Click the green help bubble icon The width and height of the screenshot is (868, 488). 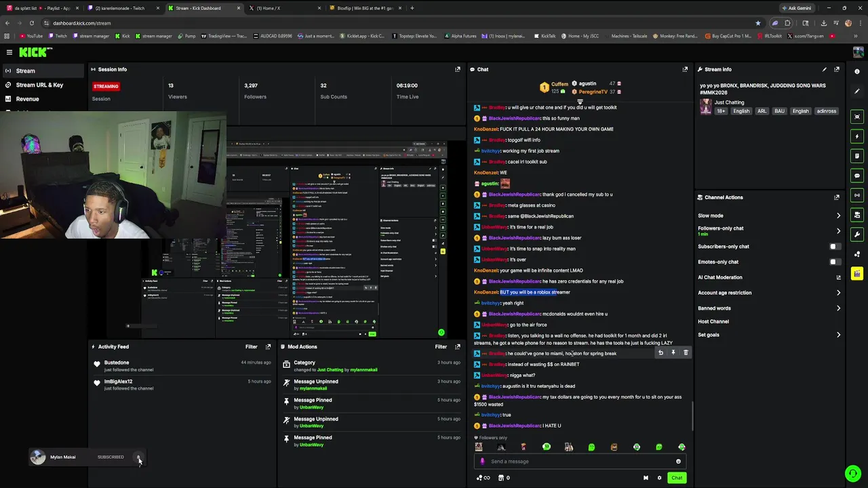853,473
